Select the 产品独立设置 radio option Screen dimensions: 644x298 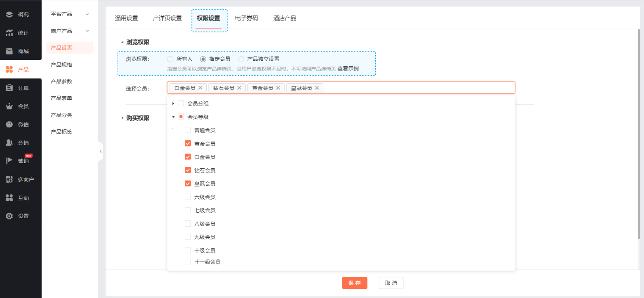241,59
